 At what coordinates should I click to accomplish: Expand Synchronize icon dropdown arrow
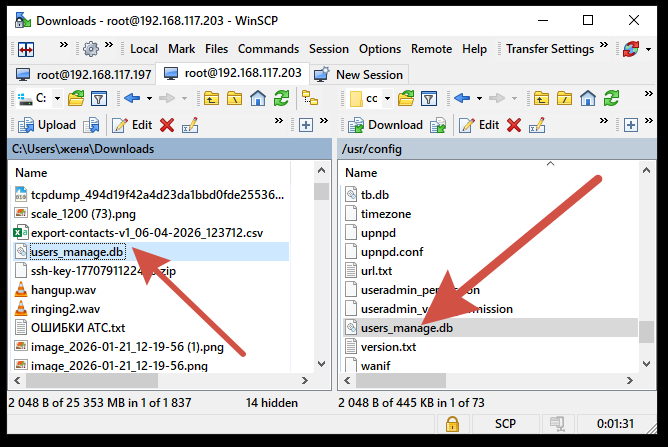pos(648,49)
